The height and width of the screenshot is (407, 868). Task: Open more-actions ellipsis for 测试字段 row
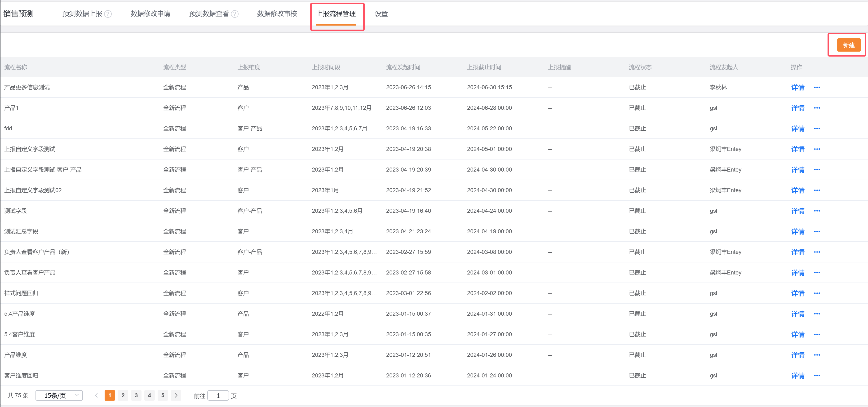817,211
